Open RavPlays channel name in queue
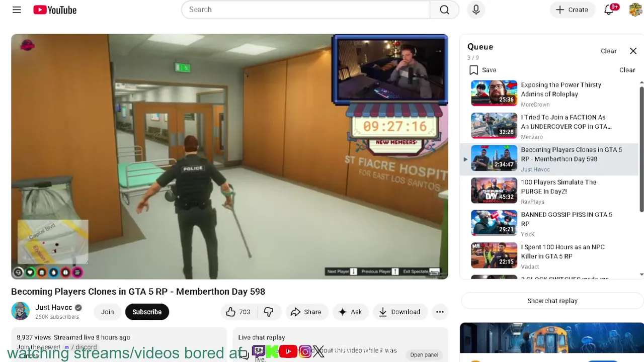644x362 pixels. pyautogui.click(x=532, y=202)
